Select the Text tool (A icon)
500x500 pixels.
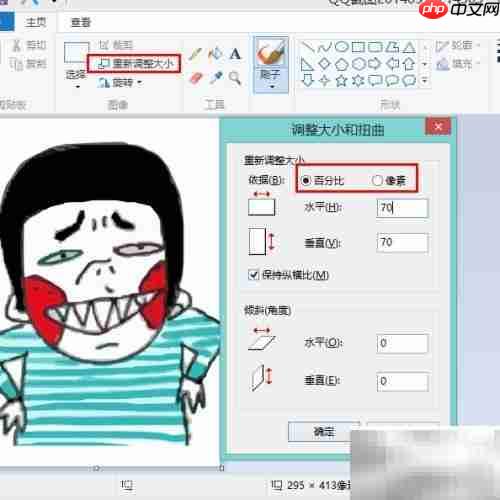click(x=235, y=54)
